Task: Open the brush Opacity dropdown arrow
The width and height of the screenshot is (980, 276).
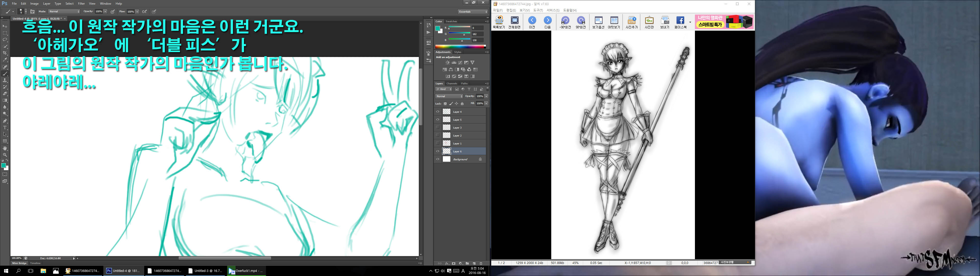Action: (105, 11)
